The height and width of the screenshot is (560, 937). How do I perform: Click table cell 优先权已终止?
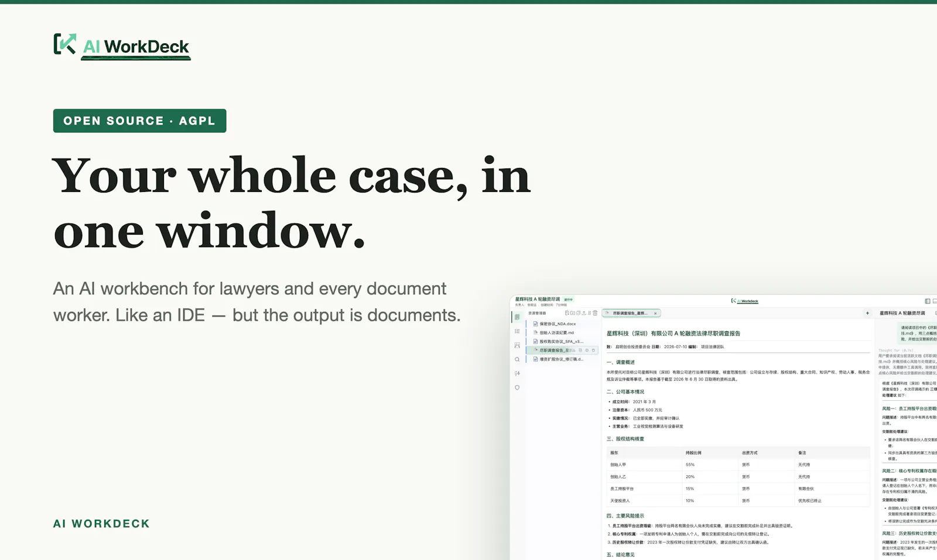point(810,501)
